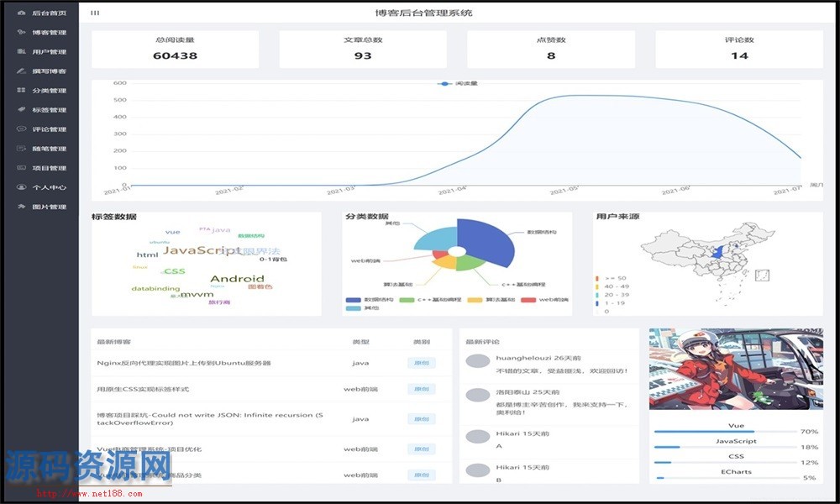Open the 项目管理 menu item

tap(49, 168)
